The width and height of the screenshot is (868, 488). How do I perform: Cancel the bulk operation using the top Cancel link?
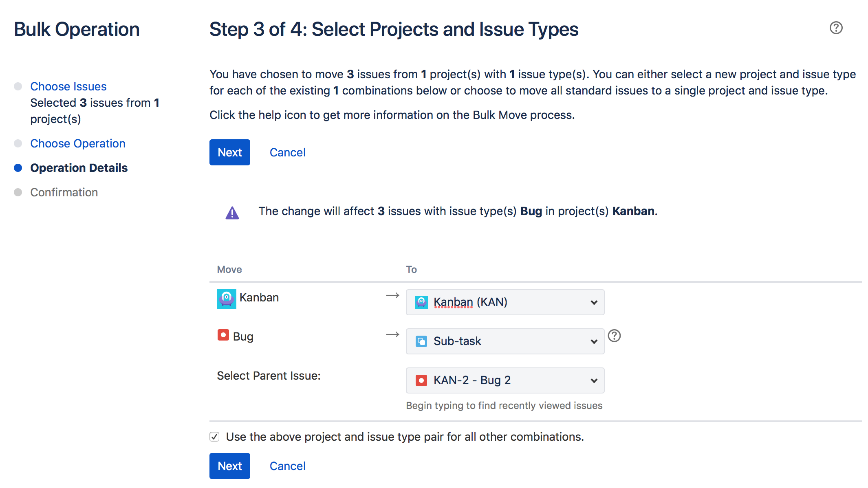(287, 152)
